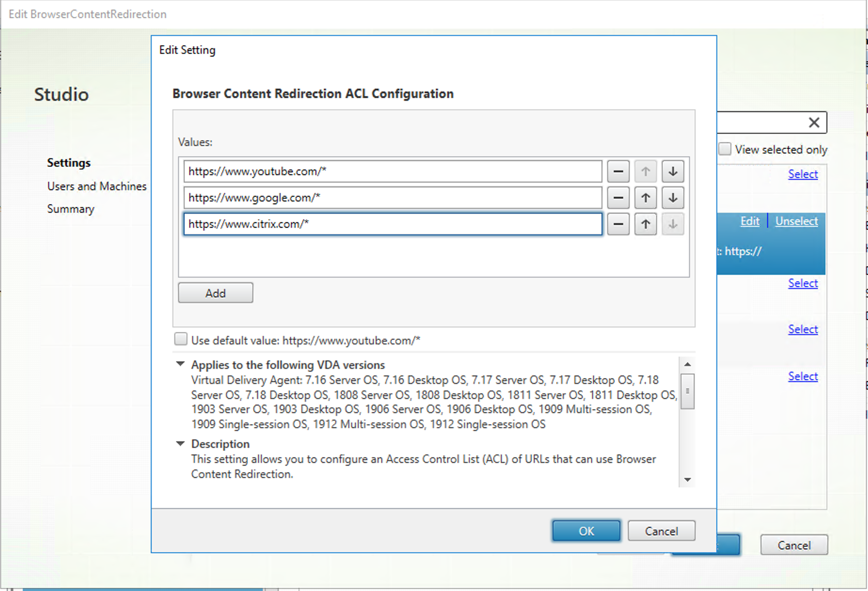Image resolution: width=868 pixels, height=591 pixels.
Task: Confirm the ACL configuration with OK
Action: point(586,531)
